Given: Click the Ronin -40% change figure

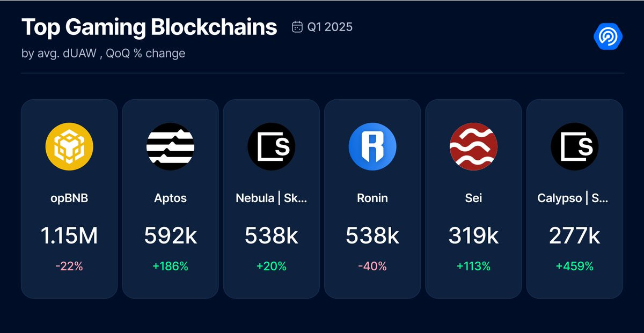Looking at the screenshot, I should pyautogui.click(x=372, y=266).
